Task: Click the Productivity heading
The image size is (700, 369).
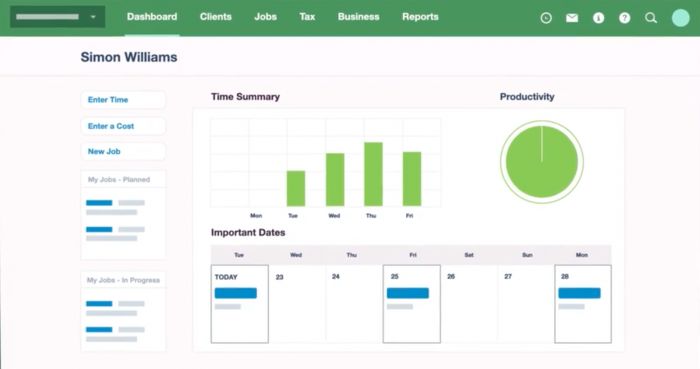Action: point(527,97)
